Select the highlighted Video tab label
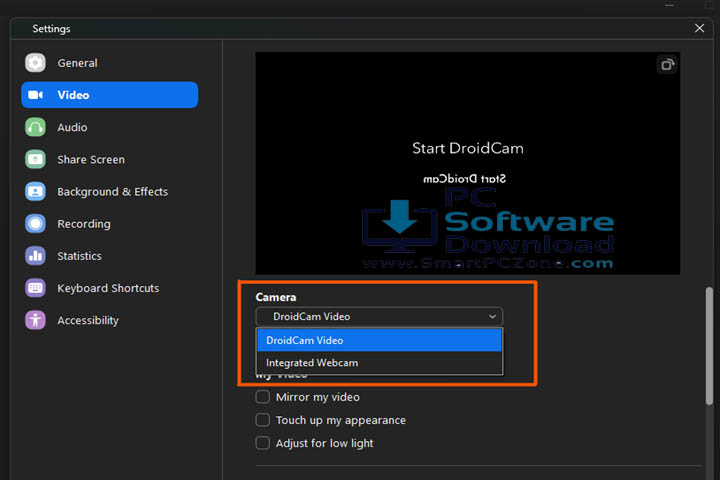Viewport: 720px width, 480px height. click(x=73, y=95)
